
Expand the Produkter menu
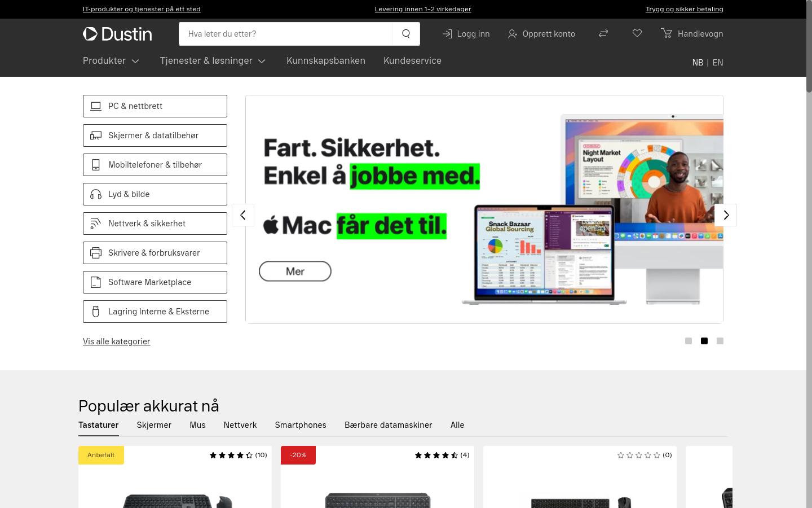pyautogui.click(x=111, y=60)
